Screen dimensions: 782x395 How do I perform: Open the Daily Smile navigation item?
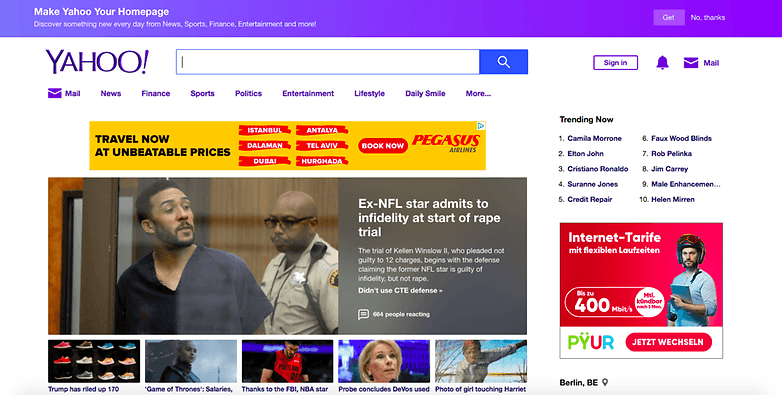pyautogui.click(x=425, y=93)
